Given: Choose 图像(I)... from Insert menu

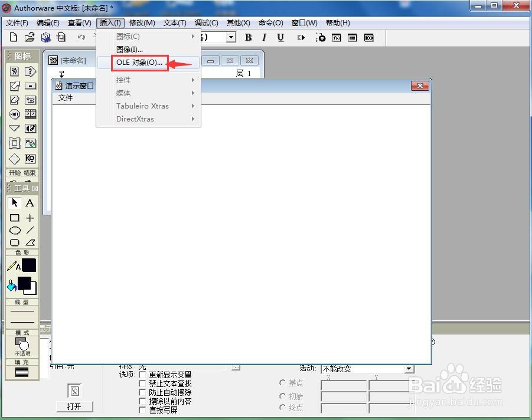Looking at the screenshot, I should 148,50.
